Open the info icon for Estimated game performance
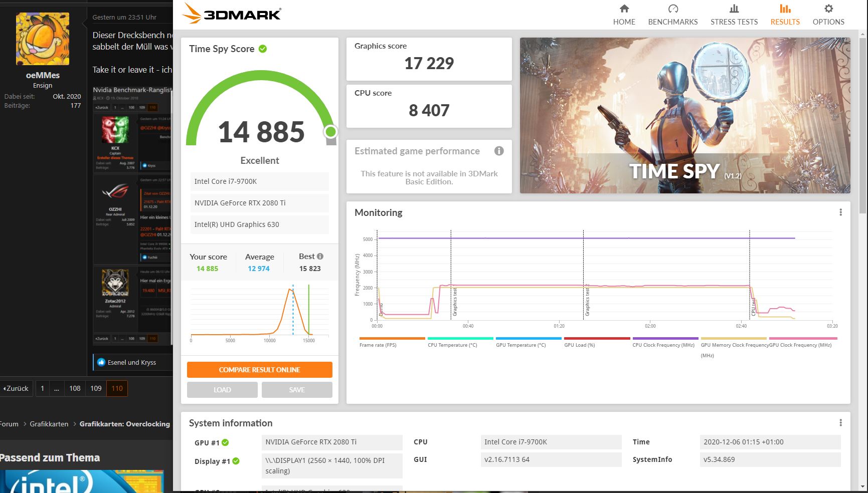The height and width of the screenshot is (493, 868). [499, 151]
